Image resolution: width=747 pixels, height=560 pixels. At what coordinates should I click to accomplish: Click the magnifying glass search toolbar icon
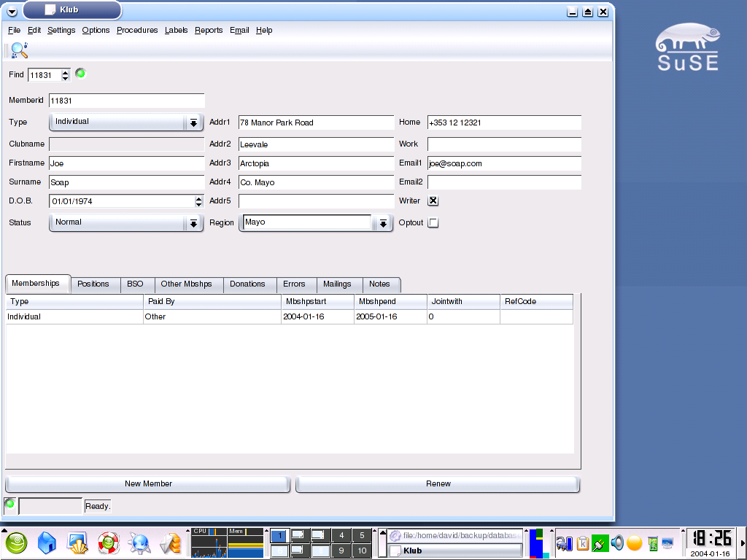point(19,50)
